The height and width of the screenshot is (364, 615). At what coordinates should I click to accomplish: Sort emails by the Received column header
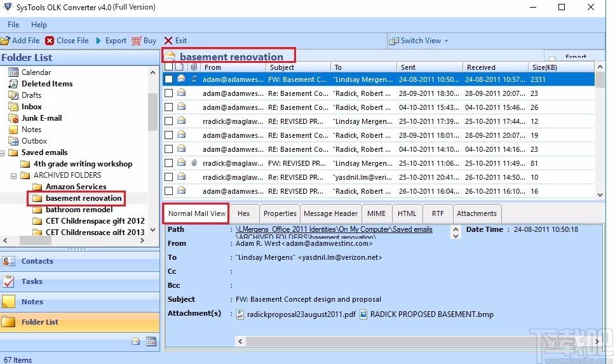496,67
